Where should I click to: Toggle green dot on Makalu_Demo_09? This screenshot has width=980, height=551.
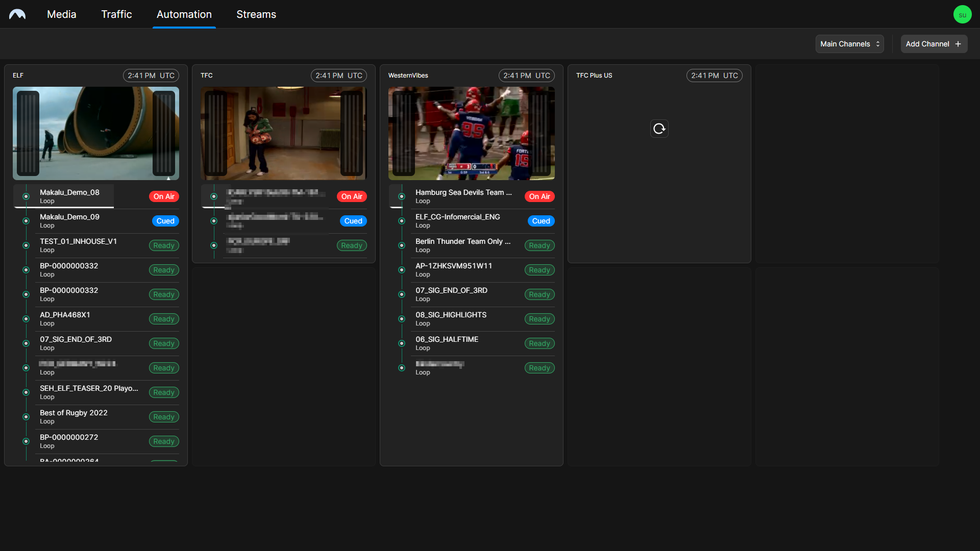(x=26, y=220)
